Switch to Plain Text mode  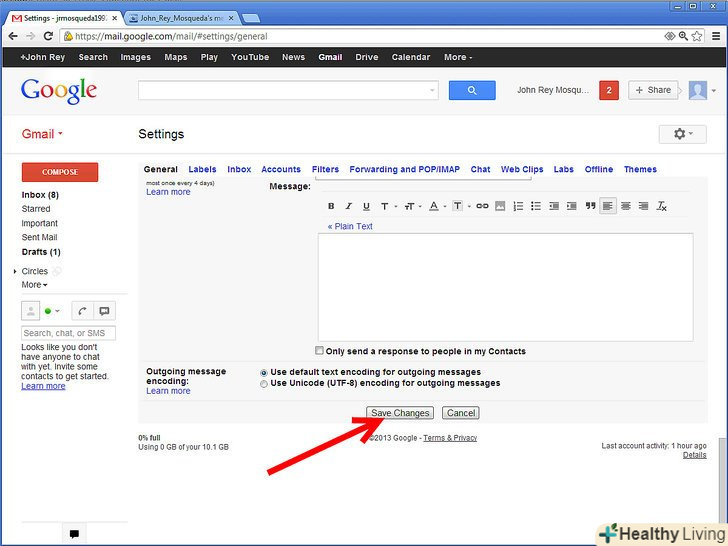(x=350, y=226)
